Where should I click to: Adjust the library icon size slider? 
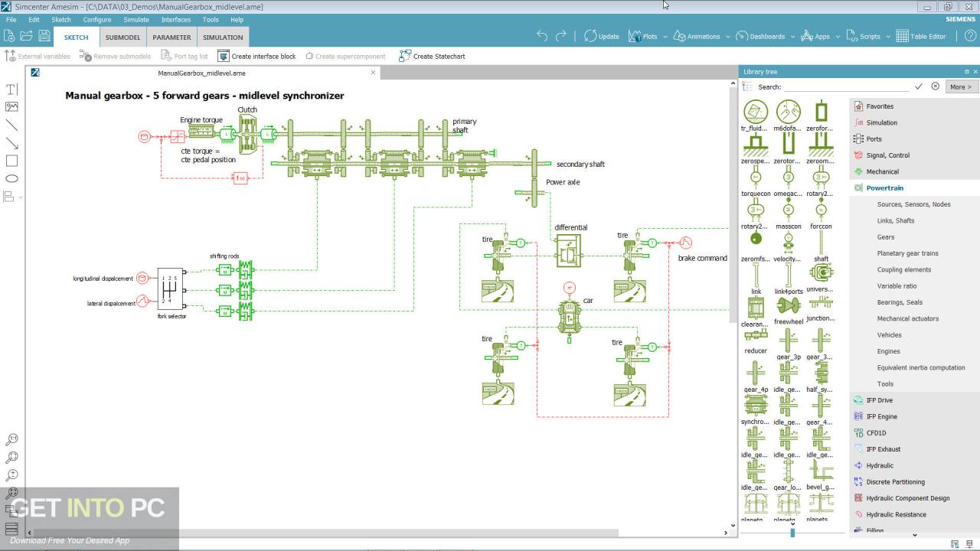(x=792, y=533)
